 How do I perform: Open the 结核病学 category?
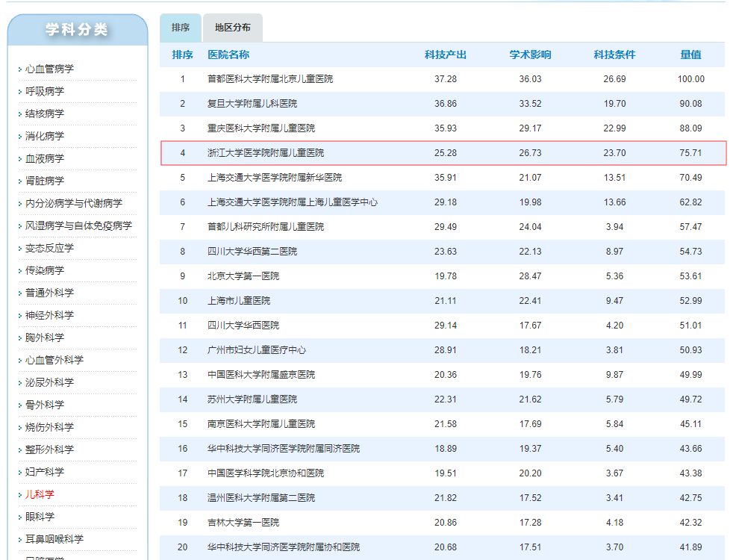[45, 113]
